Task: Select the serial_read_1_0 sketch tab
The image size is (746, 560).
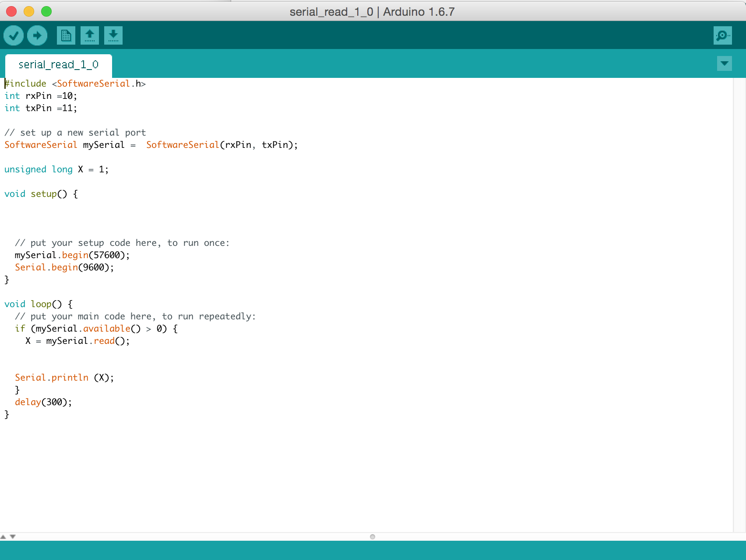Action: tap(59, 66)
